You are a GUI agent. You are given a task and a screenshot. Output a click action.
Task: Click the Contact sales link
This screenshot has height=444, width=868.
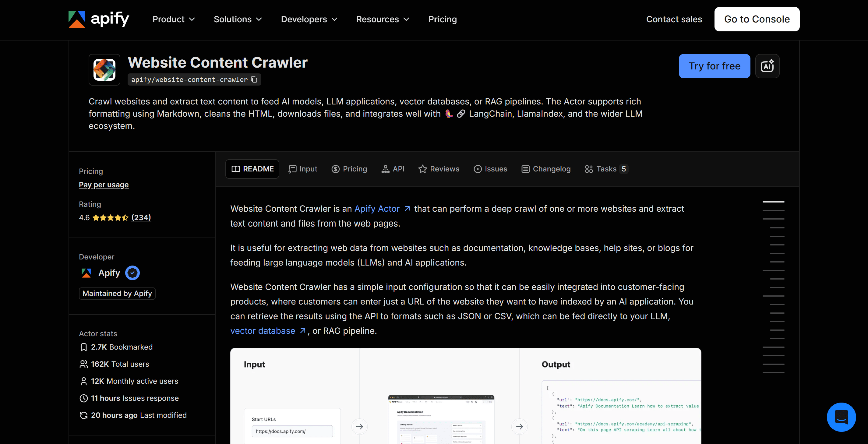point(674,19)
